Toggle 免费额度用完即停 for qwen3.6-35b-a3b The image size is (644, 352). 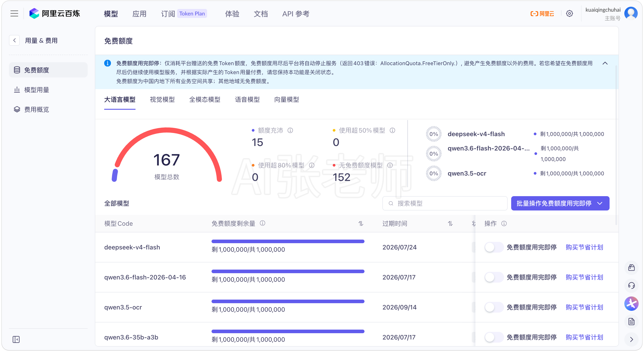tap(494, 337)
